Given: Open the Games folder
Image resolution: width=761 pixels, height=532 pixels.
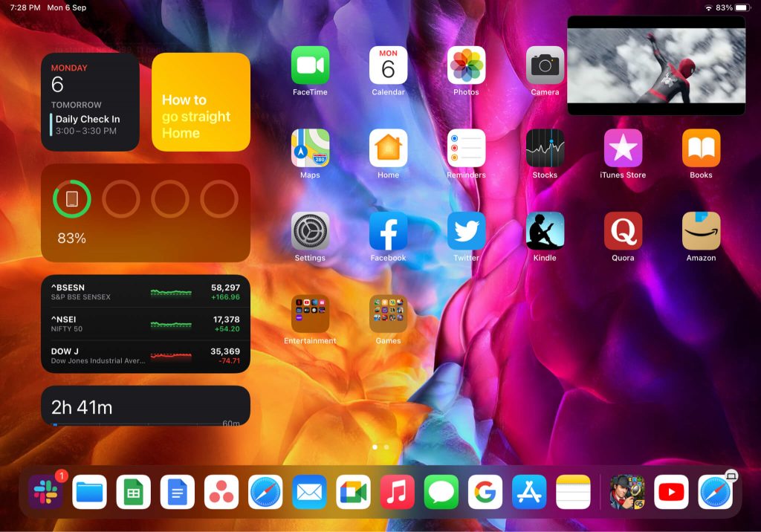Looking at the screenshot, I should click(x=388, y=314).
